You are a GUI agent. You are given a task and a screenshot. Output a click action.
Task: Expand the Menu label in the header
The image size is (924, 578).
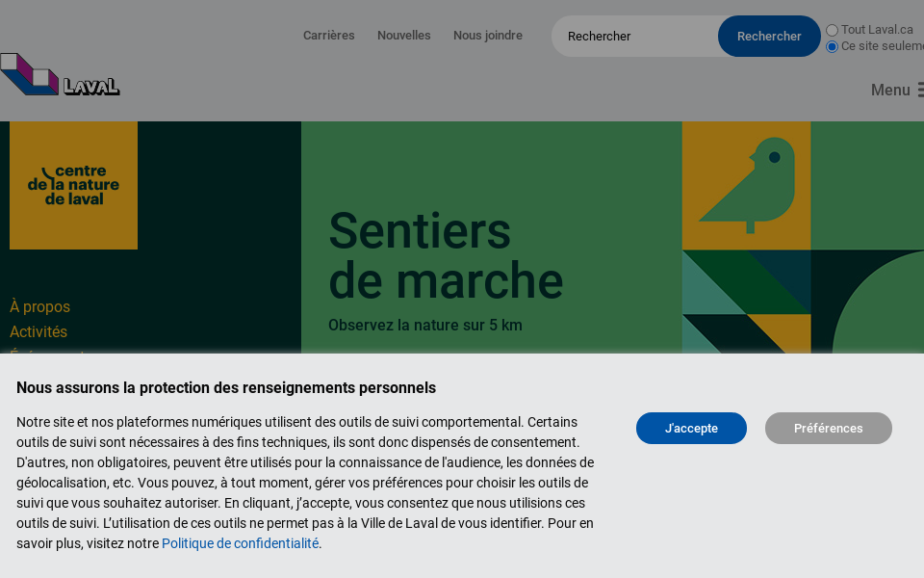pos(890,90)
